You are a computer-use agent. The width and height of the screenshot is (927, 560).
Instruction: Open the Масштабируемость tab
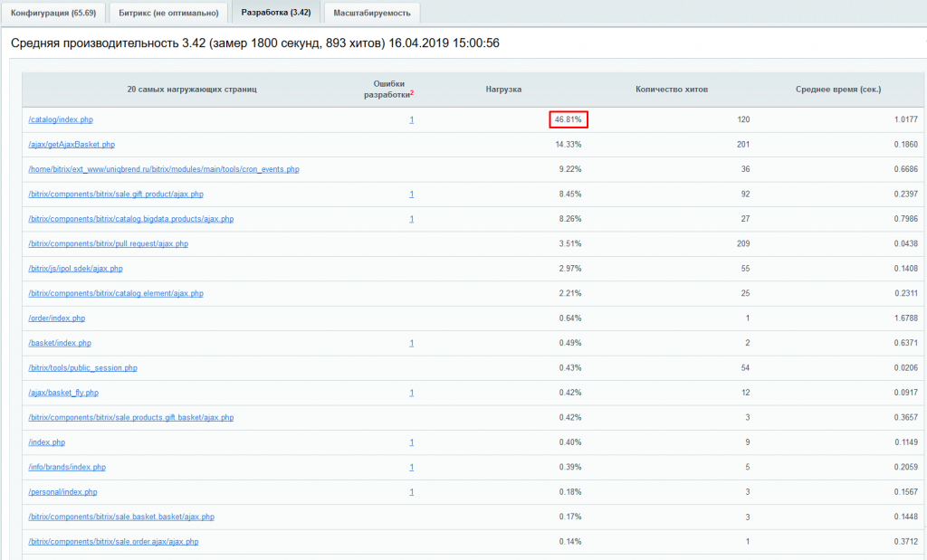coord(371,13)
